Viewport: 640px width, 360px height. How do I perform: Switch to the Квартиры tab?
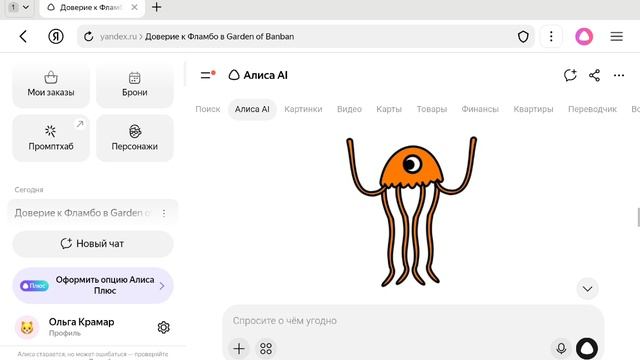click(533, 109)
